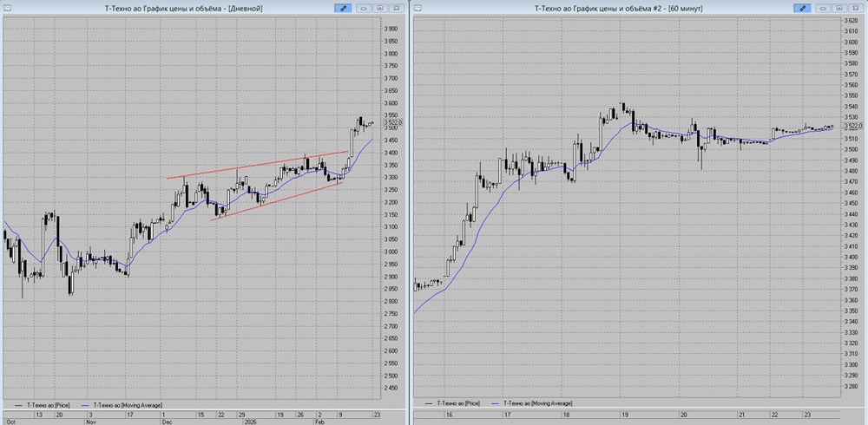Click the pin/link icon in the Дневной window title bar
The height and width of the screenshot is (425, 868).
pos(343,8)
